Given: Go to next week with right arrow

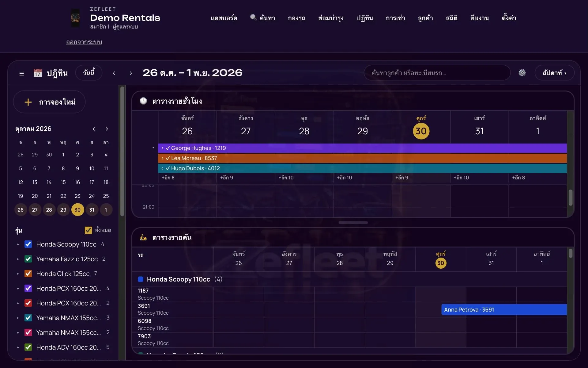Looking at the screenshot, I should [x=131, y=73].
